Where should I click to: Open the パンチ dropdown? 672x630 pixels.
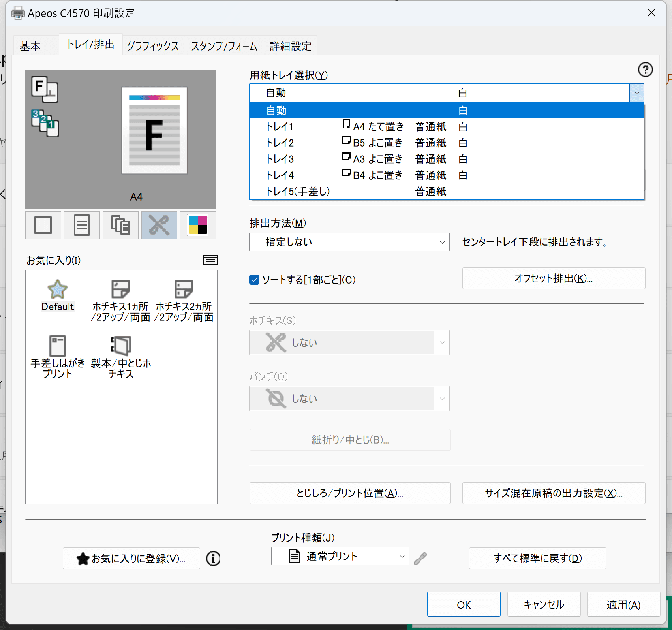pyautogui.click(x=349, y=399)
